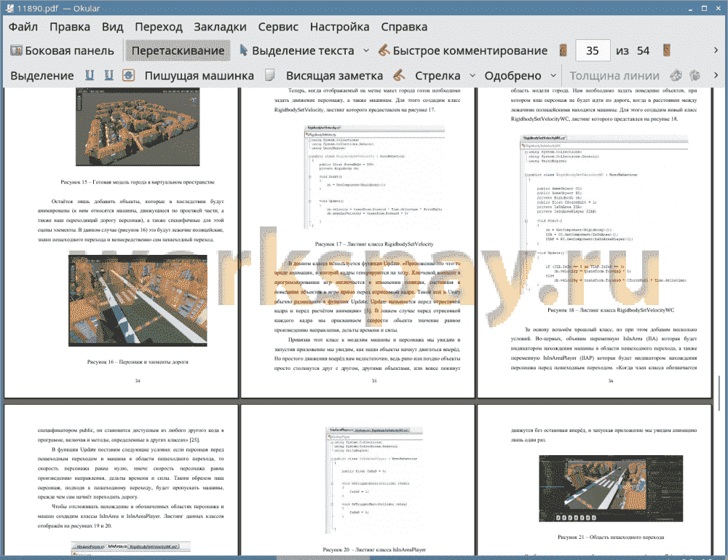Click caption 'Рисунок 17 – Листинг класса RigidbodySetVelocity'
Image resolution: width=728 pixels, height=560 pixels.
(x=374, y=244)
